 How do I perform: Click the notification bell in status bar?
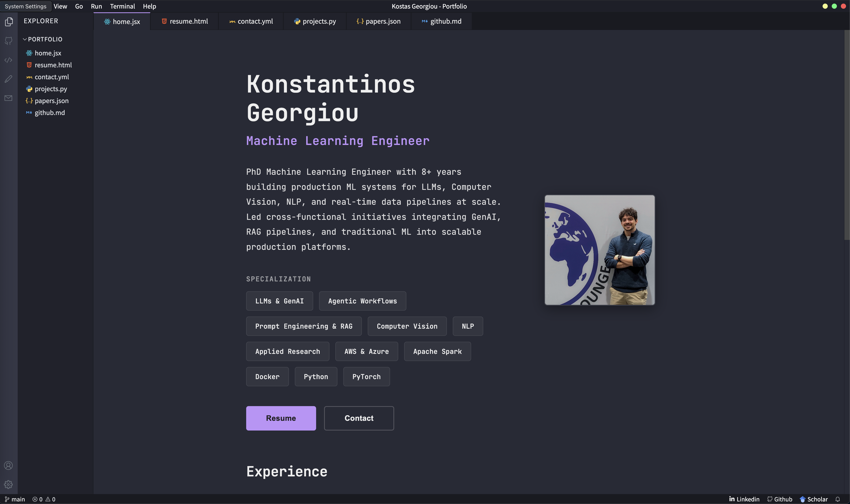tap(837, 499)
